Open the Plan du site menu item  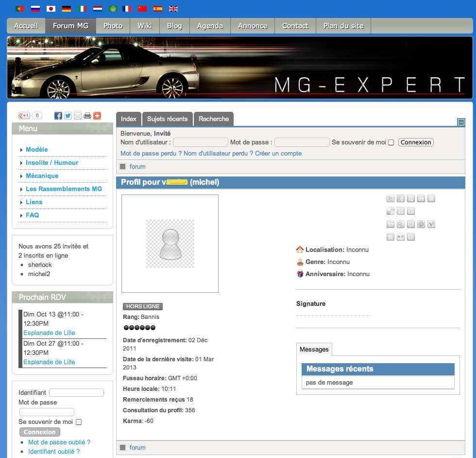point(343,26)
